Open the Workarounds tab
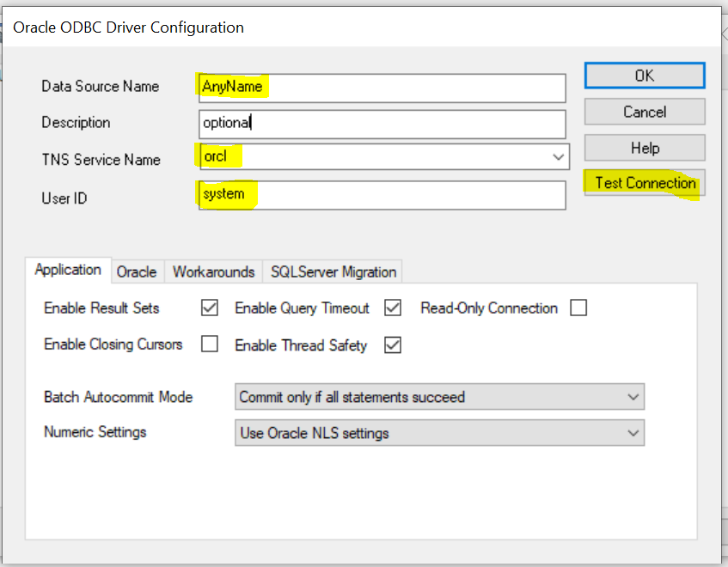The image size is (728, 567). click(213, 271)
